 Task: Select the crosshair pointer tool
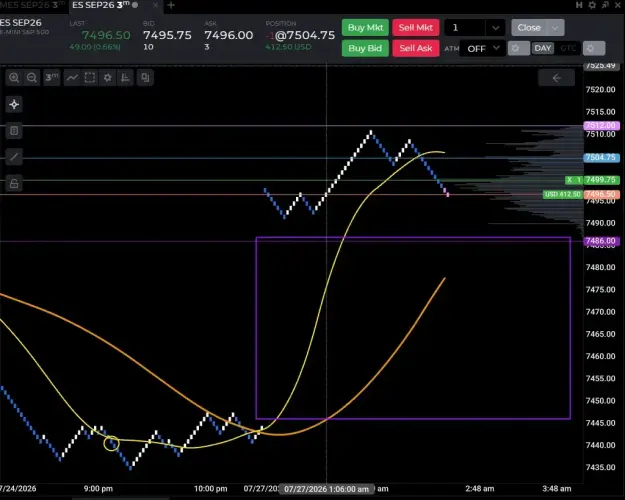[x=14, y=104]
